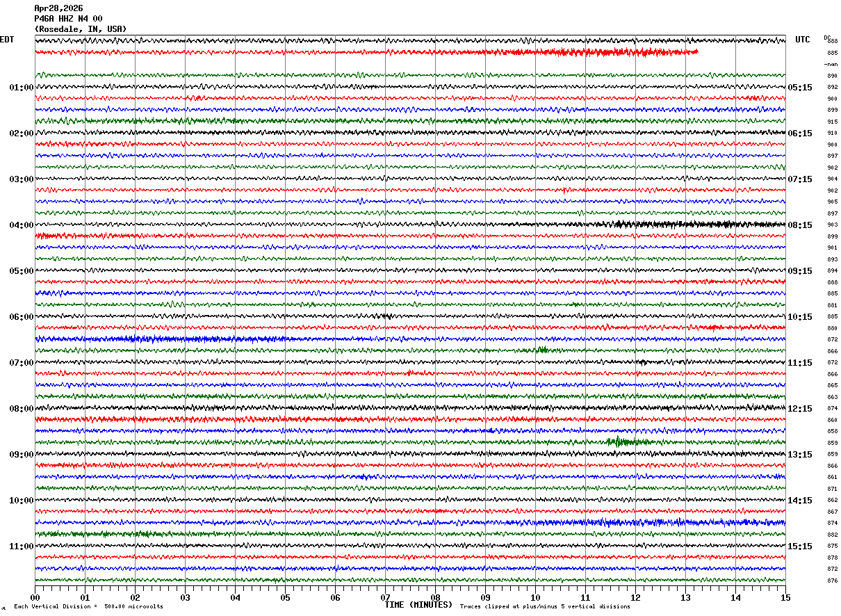This screenshot has width=841, height=616.
Task: Click the DC offset value "903"
Action: click(832, 225)
